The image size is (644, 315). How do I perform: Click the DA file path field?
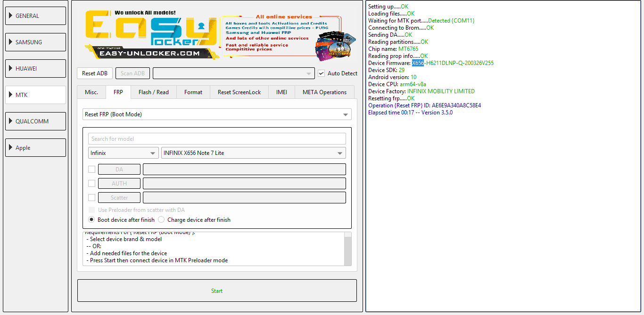tap(244, 170)
